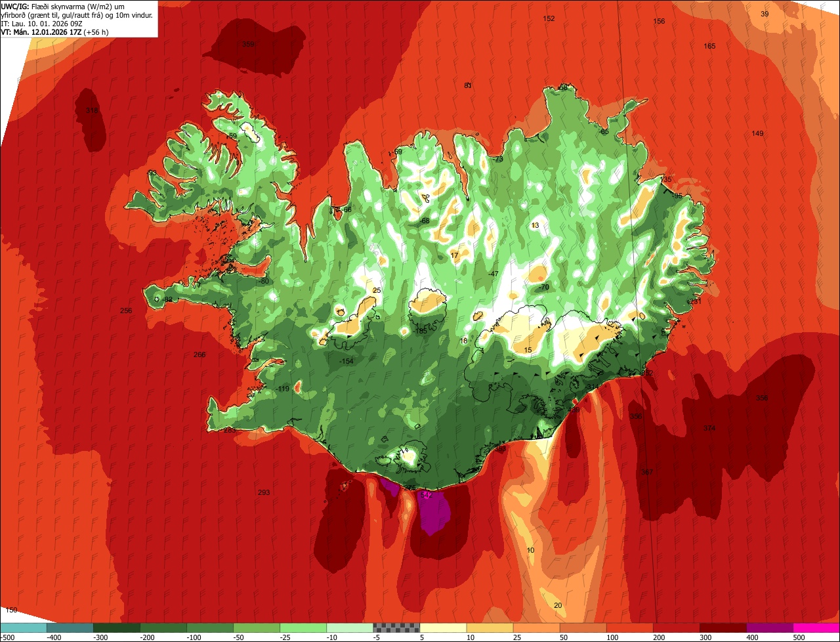Select the legend swatch between -200 and -100
Image resolution: width=840 pixels, height=642 pixels.
pyautogui.click(x=163, y=628)
